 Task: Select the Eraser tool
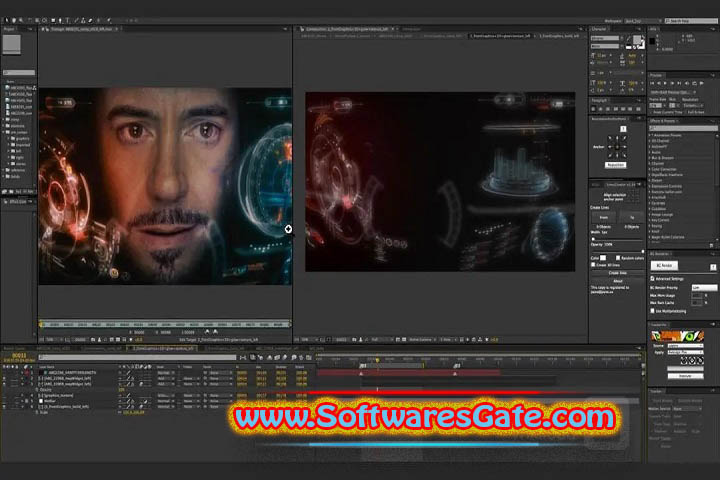(90, 20)
